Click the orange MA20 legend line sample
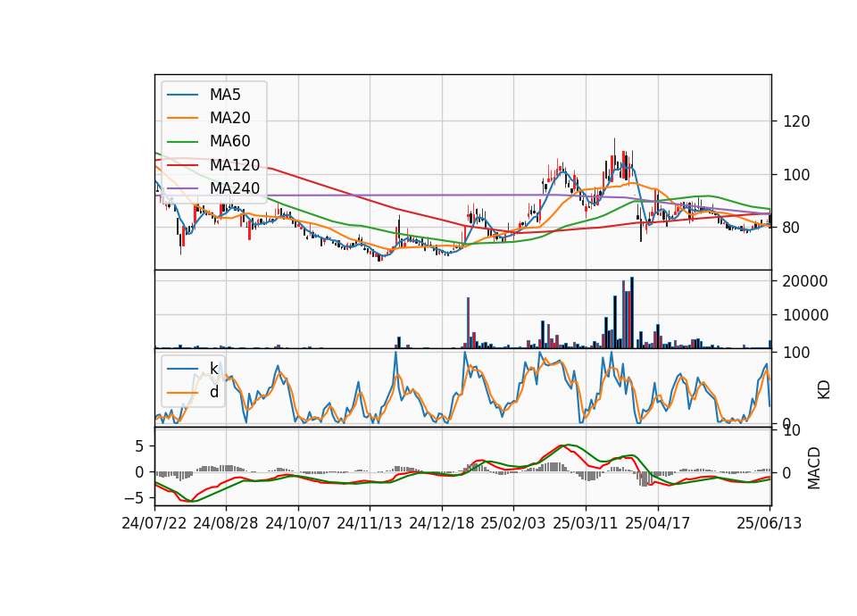 pos(183,118)
